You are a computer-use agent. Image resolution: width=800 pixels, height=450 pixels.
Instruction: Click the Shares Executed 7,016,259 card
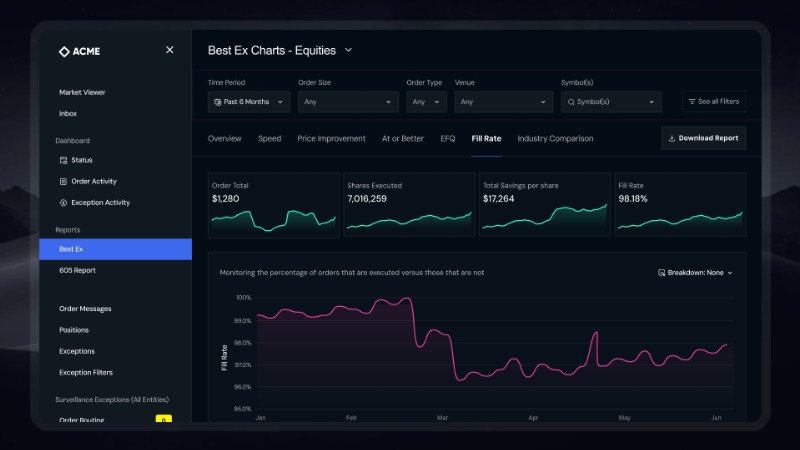[x=409, y=205]
